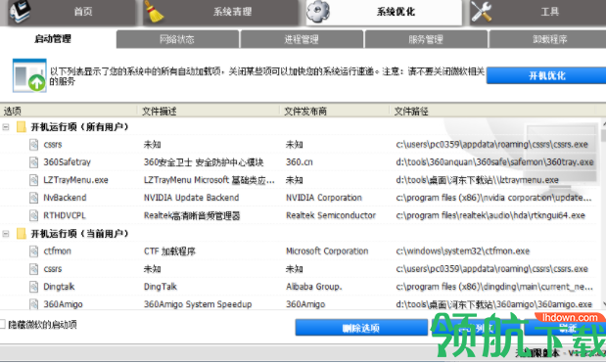
Task: Click path ending 'lztraymenu.exe'
Action: coord(478,180)
